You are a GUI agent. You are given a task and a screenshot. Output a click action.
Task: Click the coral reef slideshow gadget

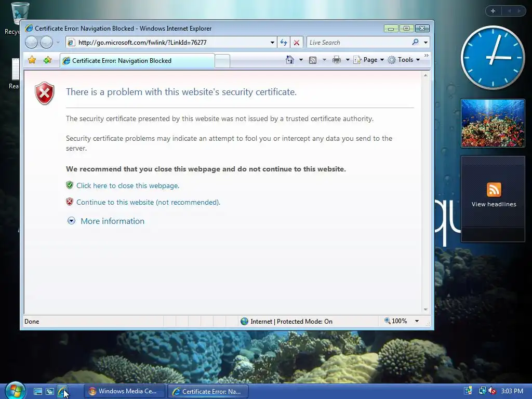[493, 124]
